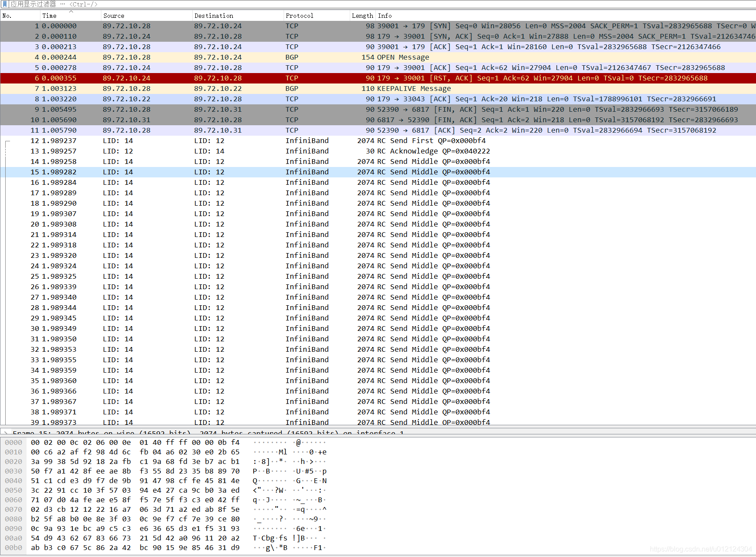Viewport: 756px width, 557px height.
Task: Select the BGP KEEPALIVE Message packet
Action: point(378,89)
